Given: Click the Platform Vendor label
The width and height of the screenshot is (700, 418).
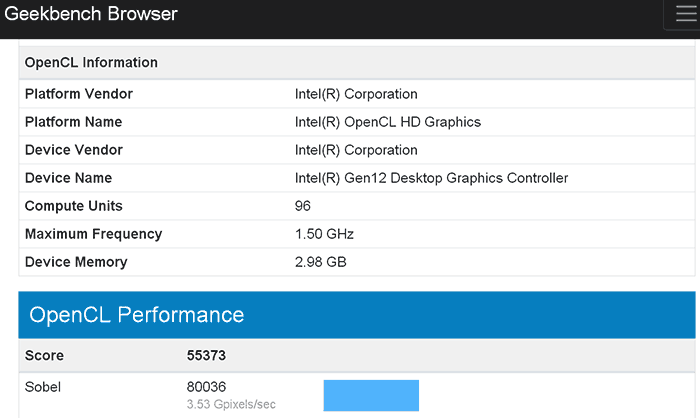Looking at the screenshot, I should tap(79, 94).
